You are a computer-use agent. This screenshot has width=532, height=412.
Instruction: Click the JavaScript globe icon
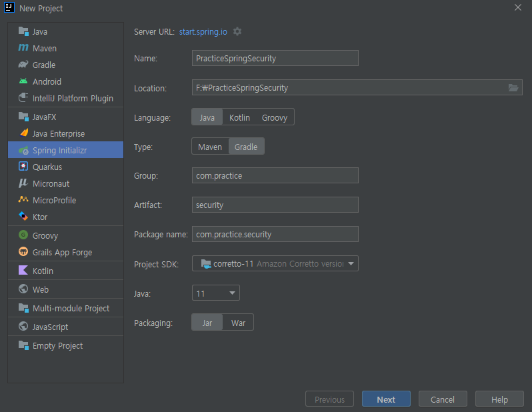[x=23, y=326]
